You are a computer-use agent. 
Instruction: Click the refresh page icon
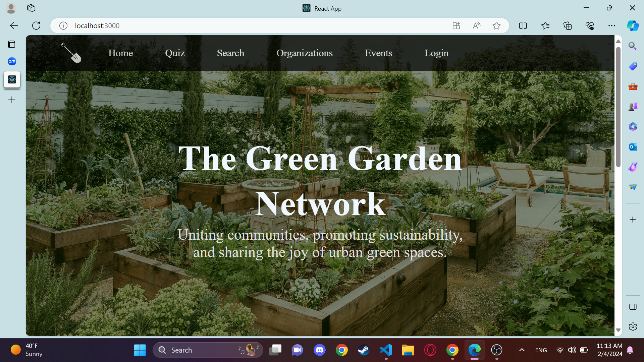[36, 26]
